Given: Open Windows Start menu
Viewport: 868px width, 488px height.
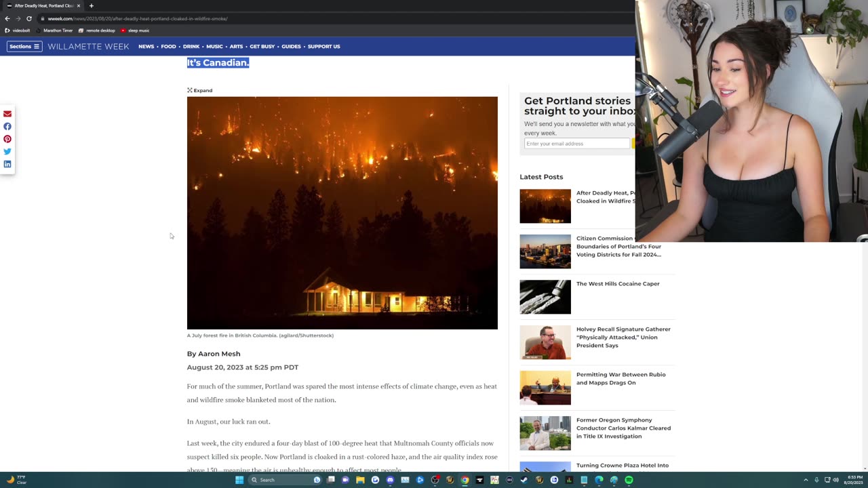Looking at the screenshot, I should point(239,480).
